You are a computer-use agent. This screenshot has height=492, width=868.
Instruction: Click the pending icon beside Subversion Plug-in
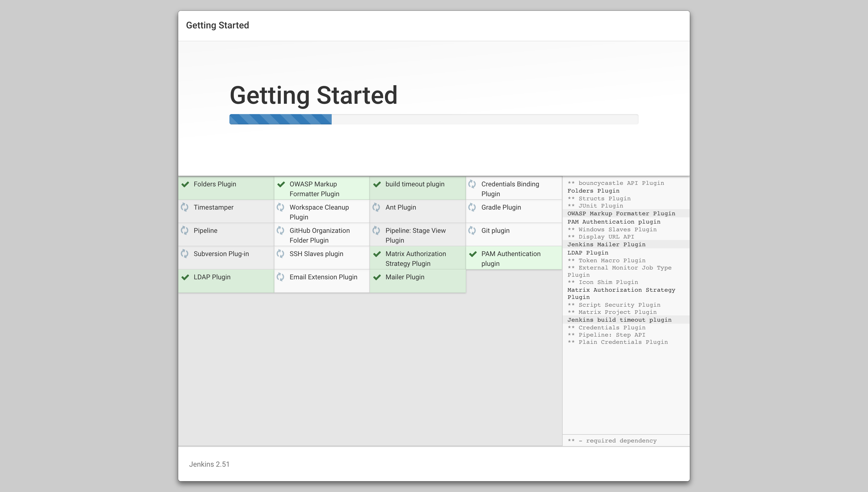pos(185,254)
